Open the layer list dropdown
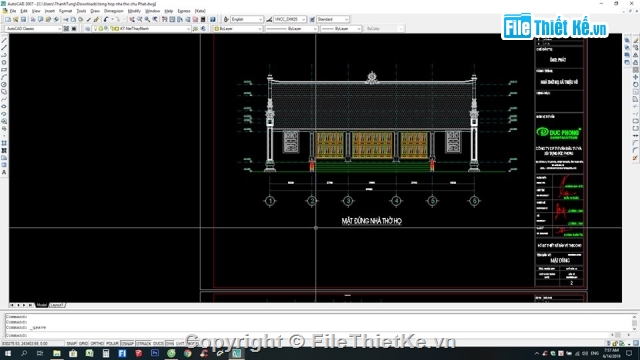640x360 pixels. [142, 29]
